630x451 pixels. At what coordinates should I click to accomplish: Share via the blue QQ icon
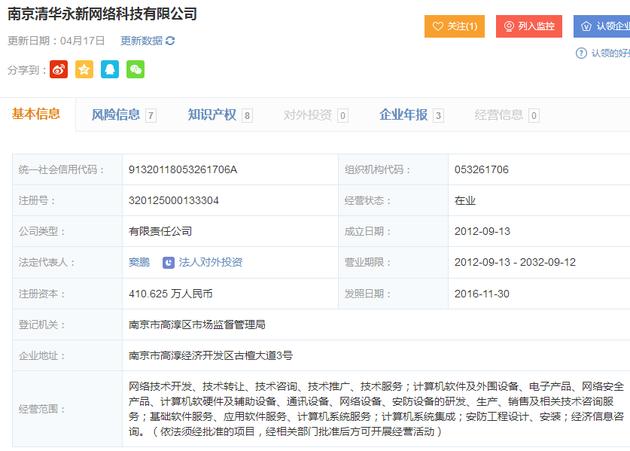pyautogui.click(x=110, y=69)
